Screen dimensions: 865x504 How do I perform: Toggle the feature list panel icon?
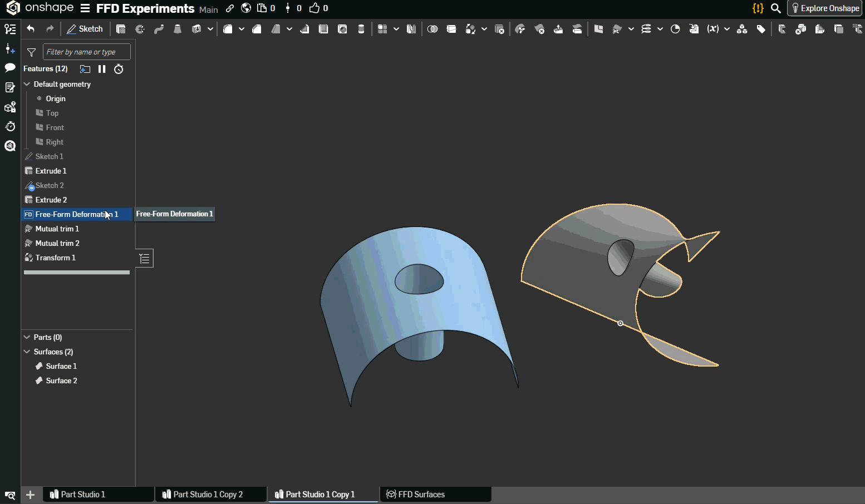point(10,29)
